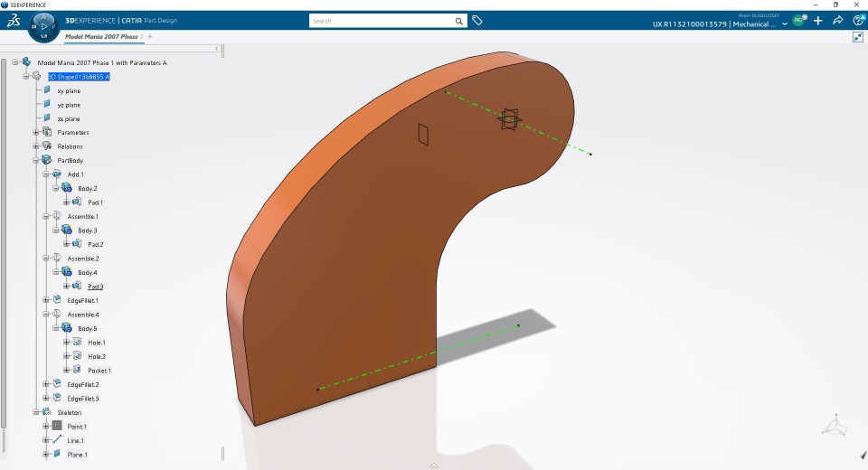Select EdgeFillet.2 in tree
868x470 pixels.
click(83, 384)
